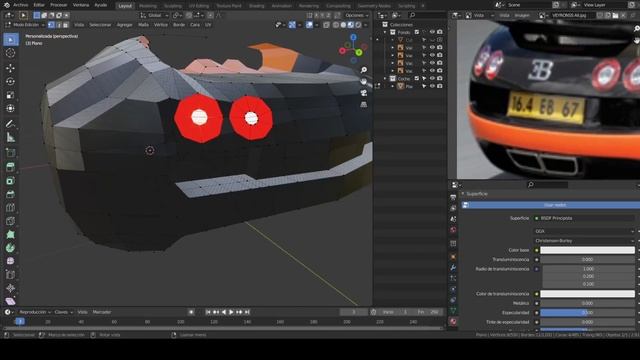The image size is (640, 360).
Task: Select the Measure ruler tool
Action: (11, 138)
